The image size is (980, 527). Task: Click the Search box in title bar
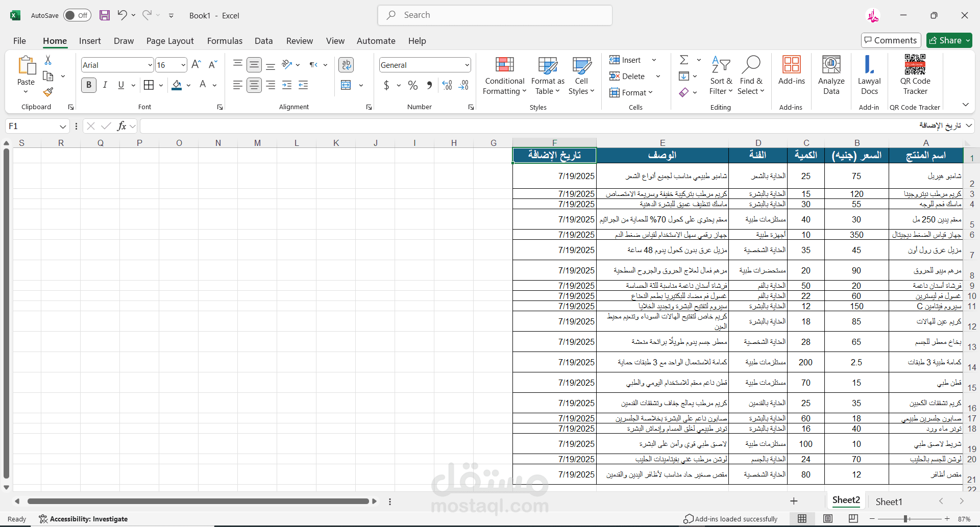495,15
